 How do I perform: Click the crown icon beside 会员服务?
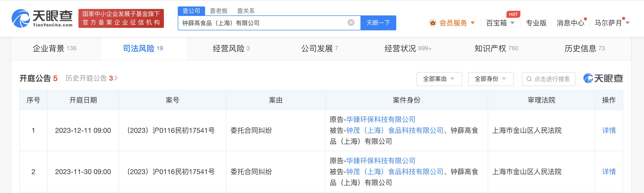pos(432,23)
